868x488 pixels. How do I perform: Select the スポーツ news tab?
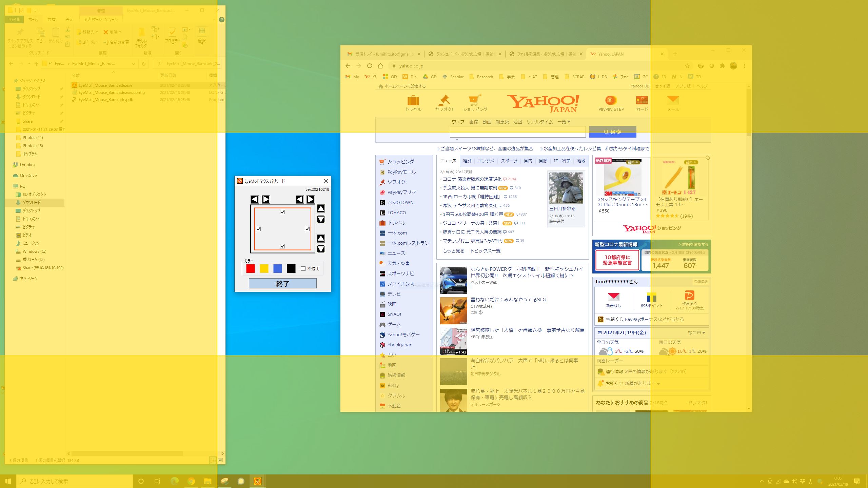[509, 161]
